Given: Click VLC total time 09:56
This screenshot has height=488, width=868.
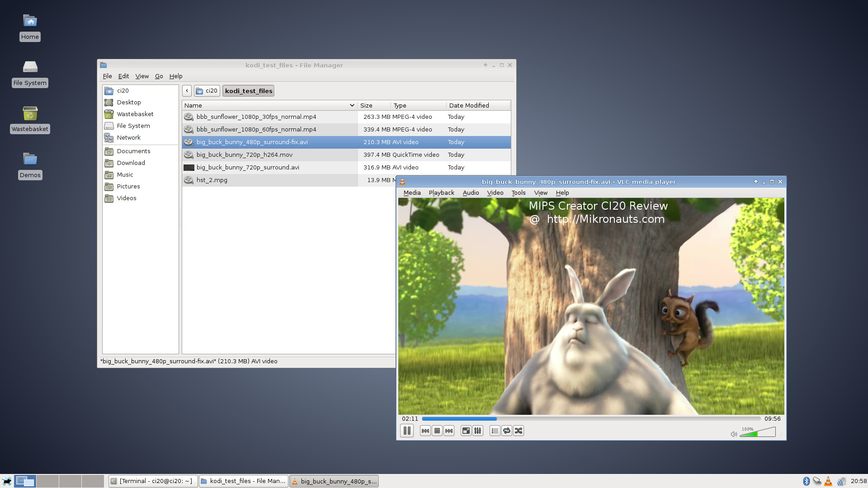Looking at the screenshot, I should pyautogui.click(x=772, y=419).
